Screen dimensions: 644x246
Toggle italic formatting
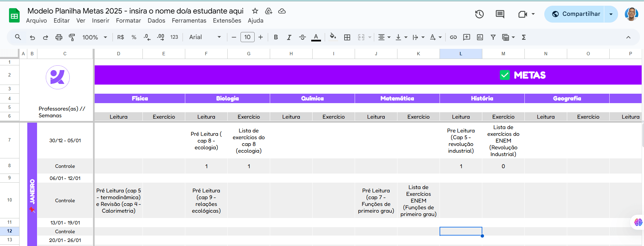click(289, 37)
